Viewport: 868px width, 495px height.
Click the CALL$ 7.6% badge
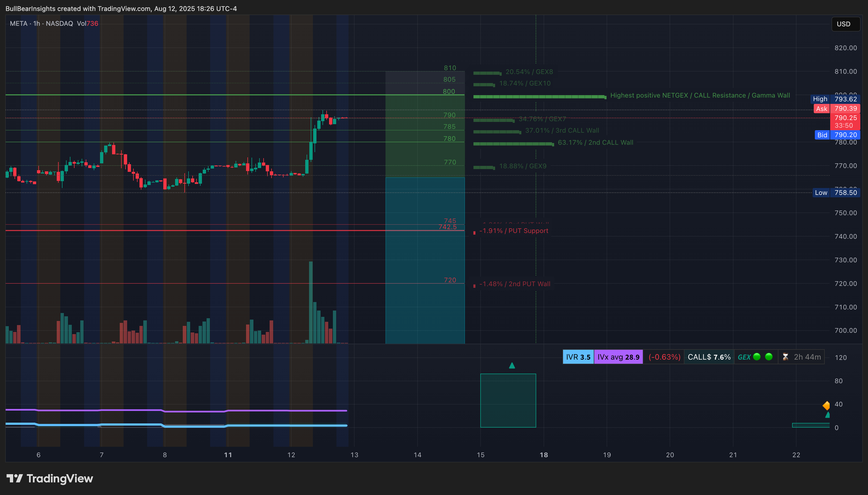click(709, 357)
